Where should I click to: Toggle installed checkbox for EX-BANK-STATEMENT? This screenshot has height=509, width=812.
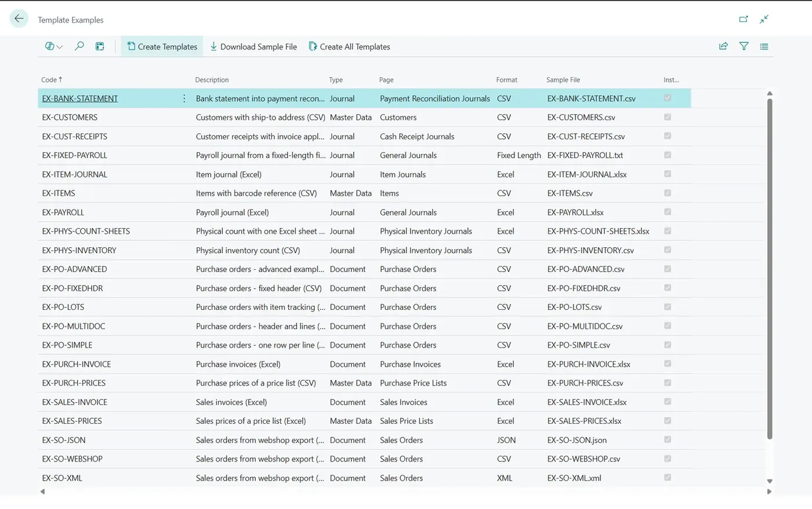[x=668, y=98]
